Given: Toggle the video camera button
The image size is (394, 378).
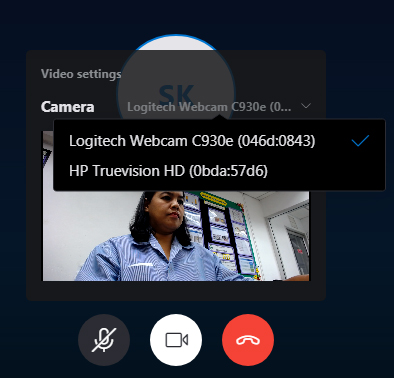Looking at the screenshot, I should 176,340.
